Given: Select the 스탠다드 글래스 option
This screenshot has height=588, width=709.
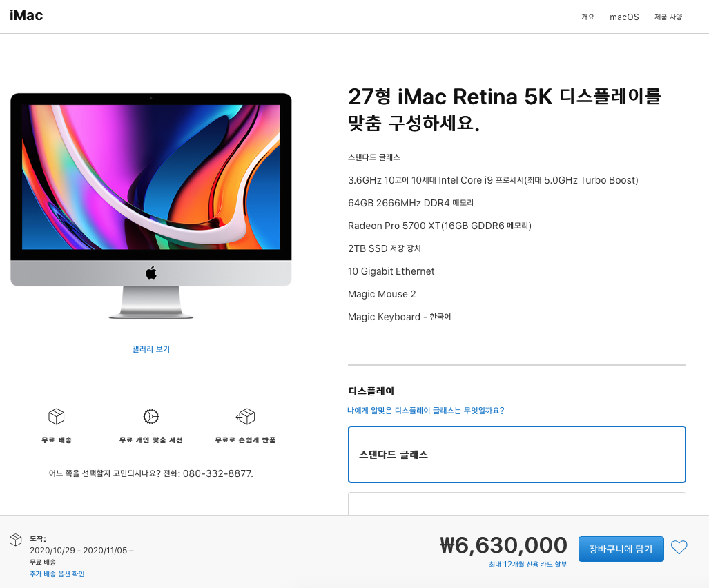Looking at the screenshot, I should tap(517, 454).
